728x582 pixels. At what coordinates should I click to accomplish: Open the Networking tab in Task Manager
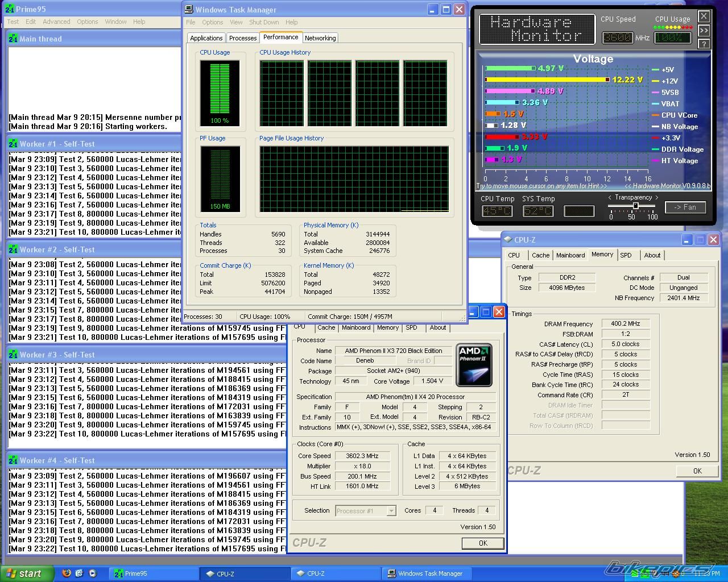tap(320, 38)
